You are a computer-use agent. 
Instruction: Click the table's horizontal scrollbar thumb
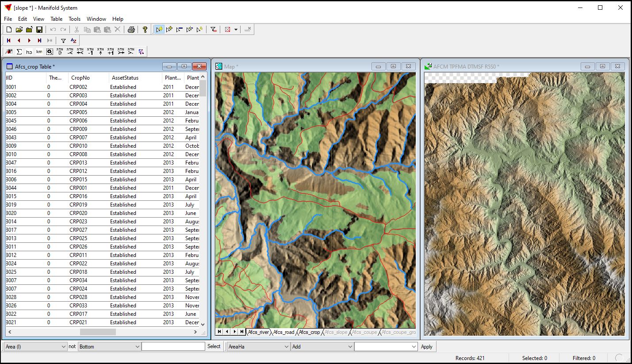pyautogui.click(x=98, y=332)
